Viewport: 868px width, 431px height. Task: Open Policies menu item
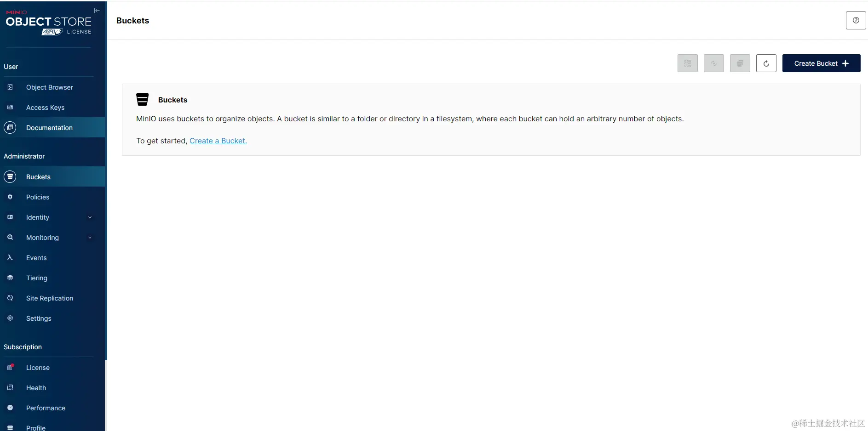tap(52, 197)
